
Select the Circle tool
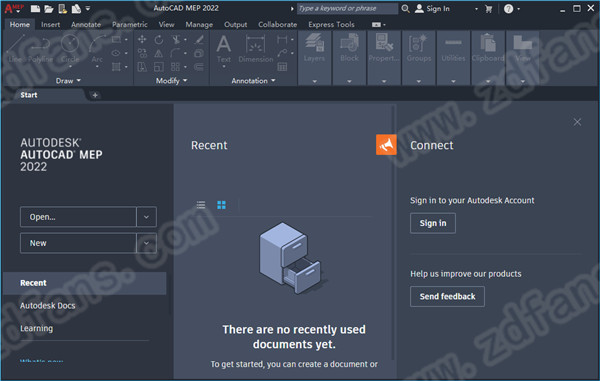tap(70, 50)
